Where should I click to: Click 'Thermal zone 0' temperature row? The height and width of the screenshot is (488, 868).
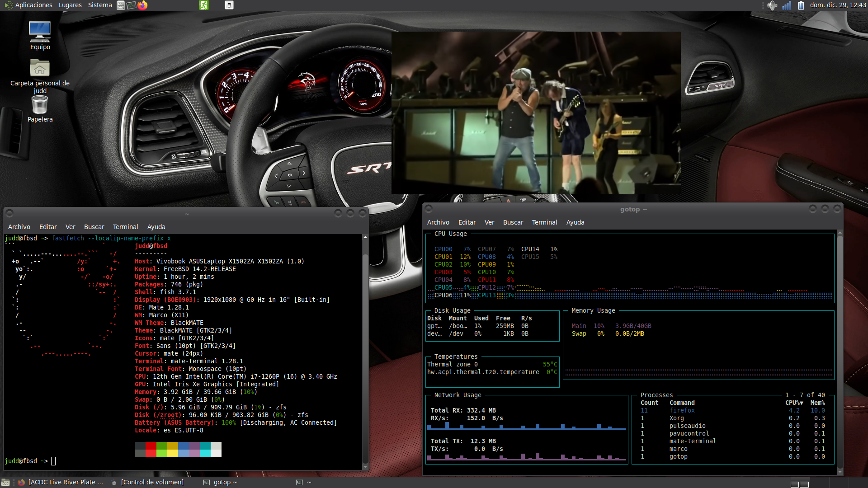[x=492, y=364]
